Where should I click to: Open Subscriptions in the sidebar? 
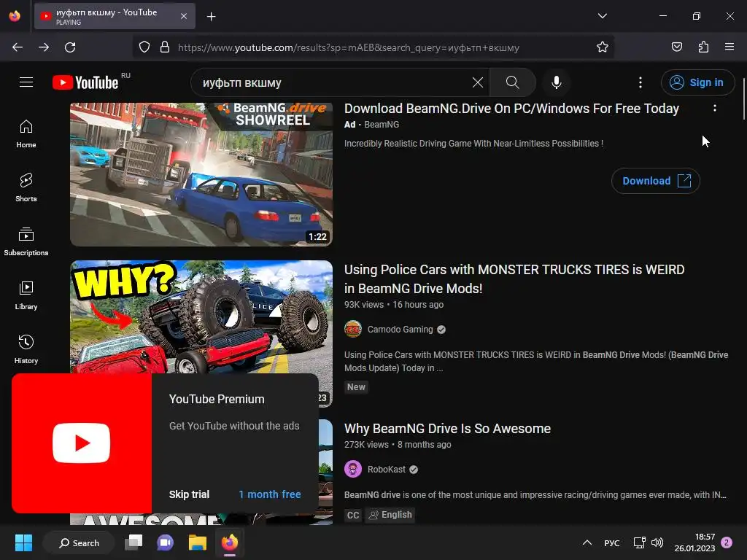pyautogui.click(x=26, y=242)
